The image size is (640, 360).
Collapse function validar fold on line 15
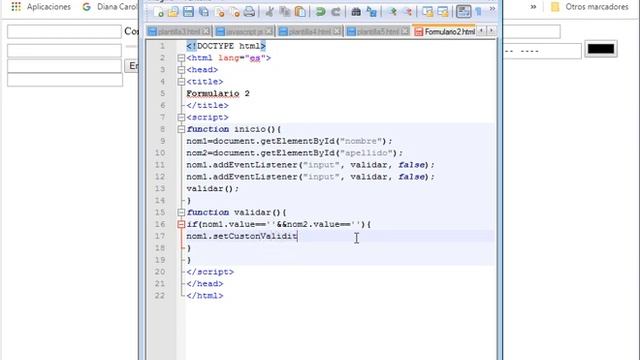pos(181,213)
